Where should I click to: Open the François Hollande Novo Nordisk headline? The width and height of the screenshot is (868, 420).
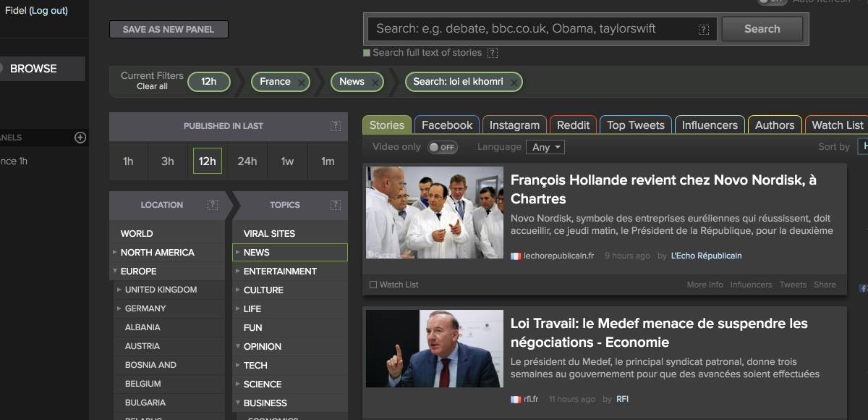click(x=663, y=189)
